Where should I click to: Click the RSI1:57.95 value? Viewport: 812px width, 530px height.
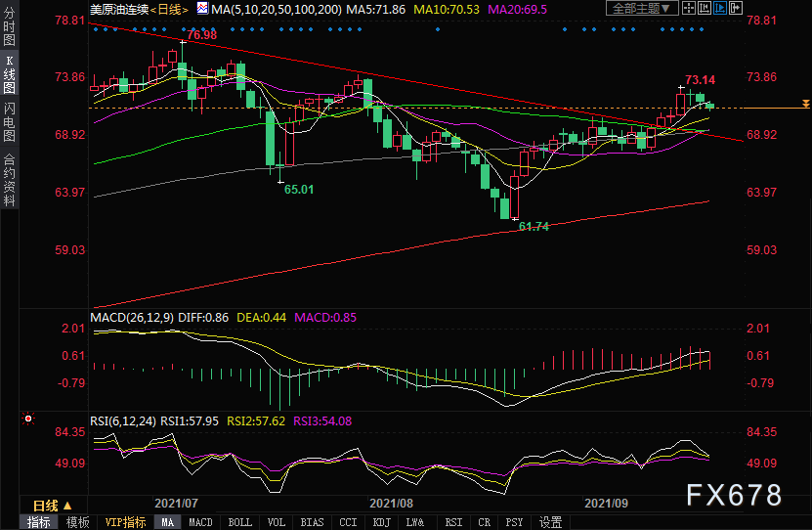point(190,421)
